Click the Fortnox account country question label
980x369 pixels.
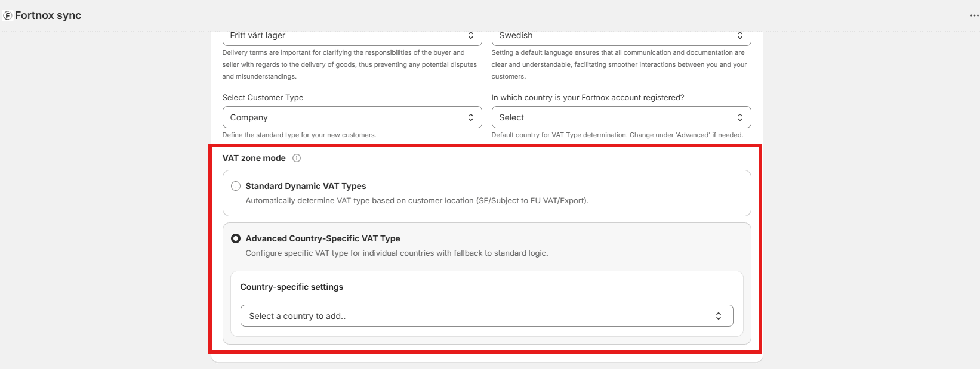pyautogui.click(x=587, y=97)
